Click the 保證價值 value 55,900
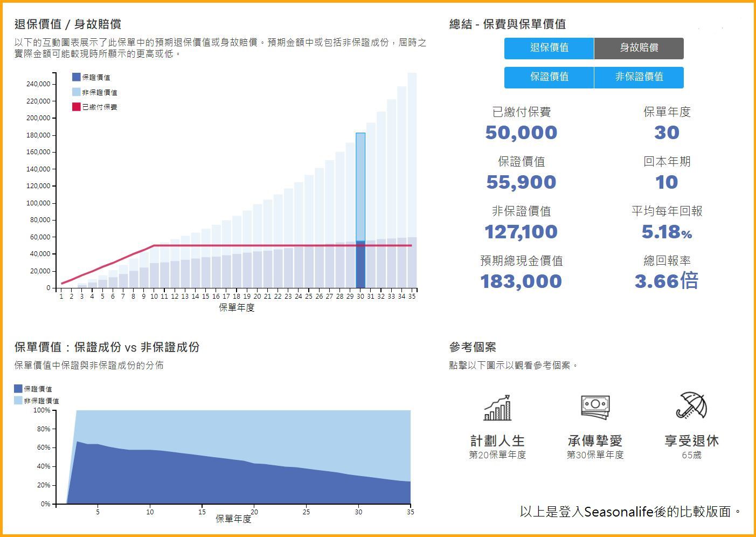This screenshot has width=756, height=537. pos(521,182)
